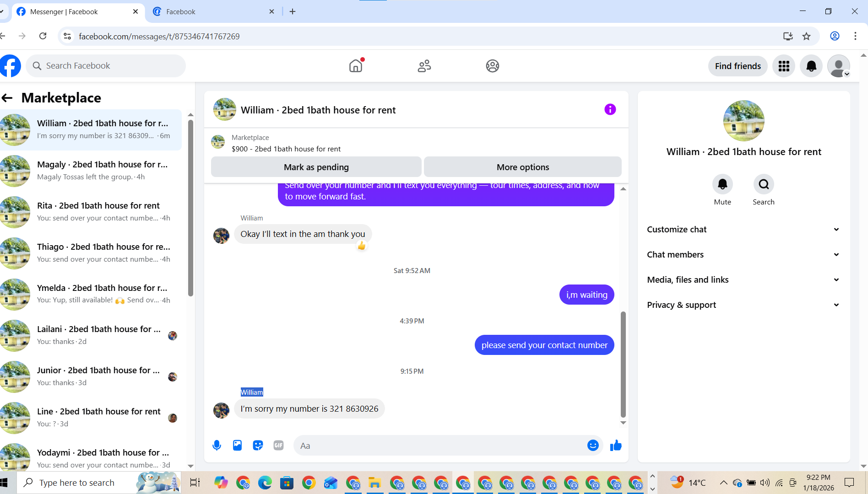The width and height of the screenshot is (868, 494).
Task: Attach a photo using image icon
Action: pos(237,445)
